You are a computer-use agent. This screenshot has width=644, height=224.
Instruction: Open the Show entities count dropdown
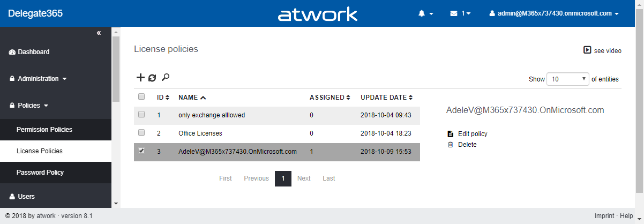pyautogui.click(x=567, y=79)
